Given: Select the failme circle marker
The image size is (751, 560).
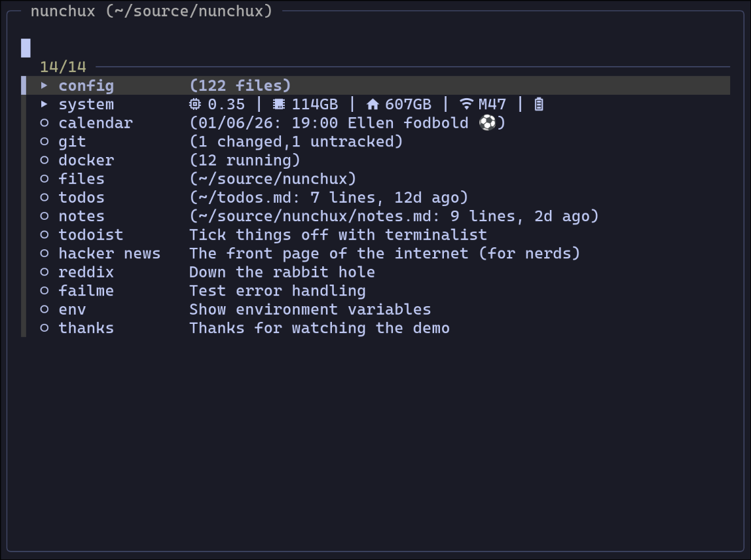Looking at the screenshot, I should (x=44, y=290).
